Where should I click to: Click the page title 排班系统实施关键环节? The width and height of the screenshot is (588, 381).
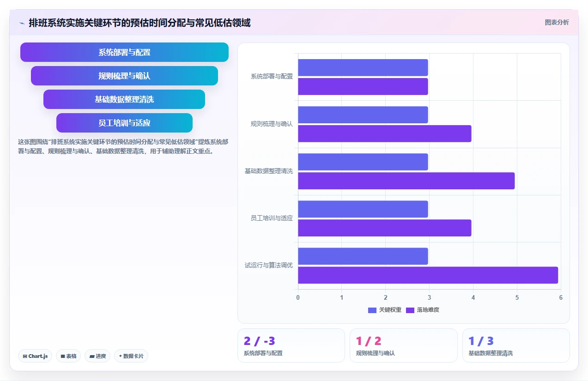click(x=139, y=23)
